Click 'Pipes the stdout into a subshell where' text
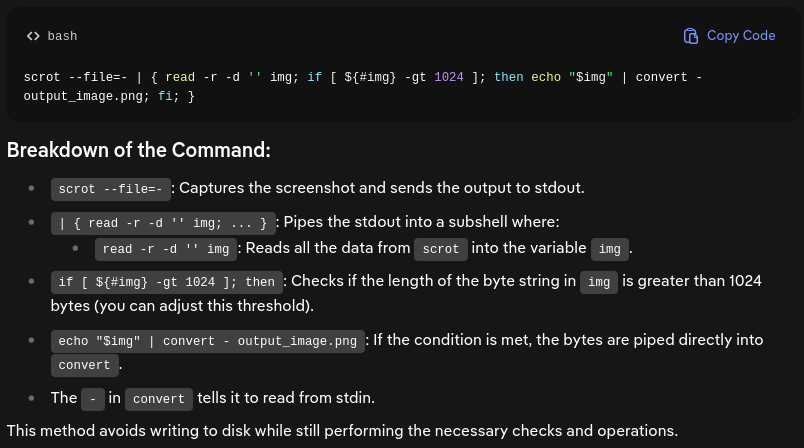The image size is (804, 448). (x=421, y=222)
